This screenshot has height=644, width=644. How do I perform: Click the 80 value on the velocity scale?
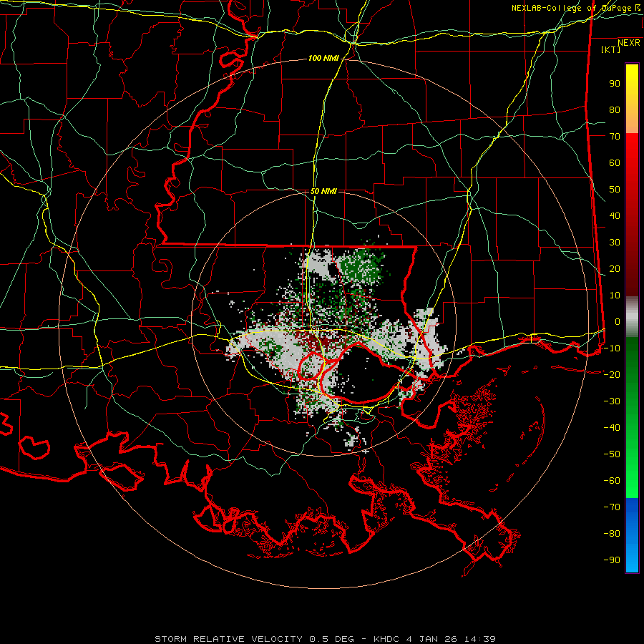pos(615,110)
